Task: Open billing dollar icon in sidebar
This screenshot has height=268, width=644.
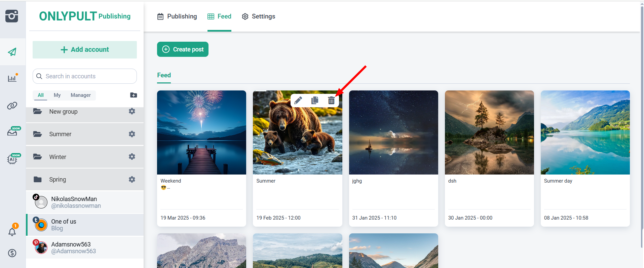Action: tap(12, 253)
